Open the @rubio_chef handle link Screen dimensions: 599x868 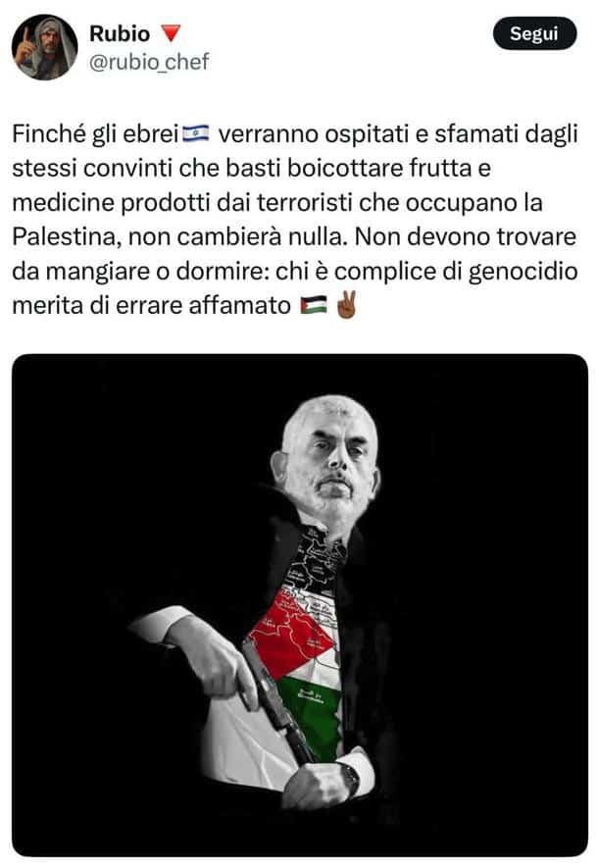pos(149,62)
